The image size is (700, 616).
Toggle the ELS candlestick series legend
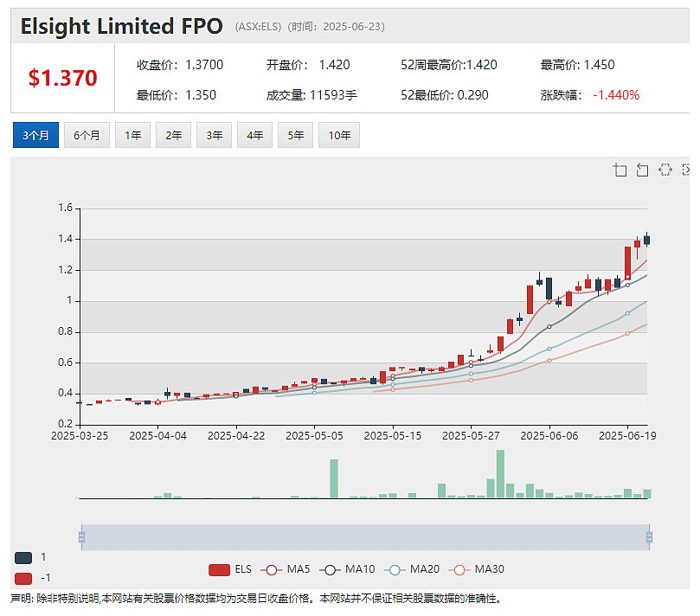(230, 569)
